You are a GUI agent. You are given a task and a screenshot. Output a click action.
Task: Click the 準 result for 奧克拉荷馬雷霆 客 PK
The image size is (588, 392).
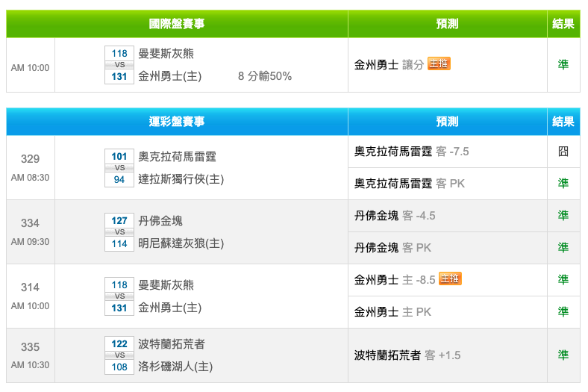[563, 183]
